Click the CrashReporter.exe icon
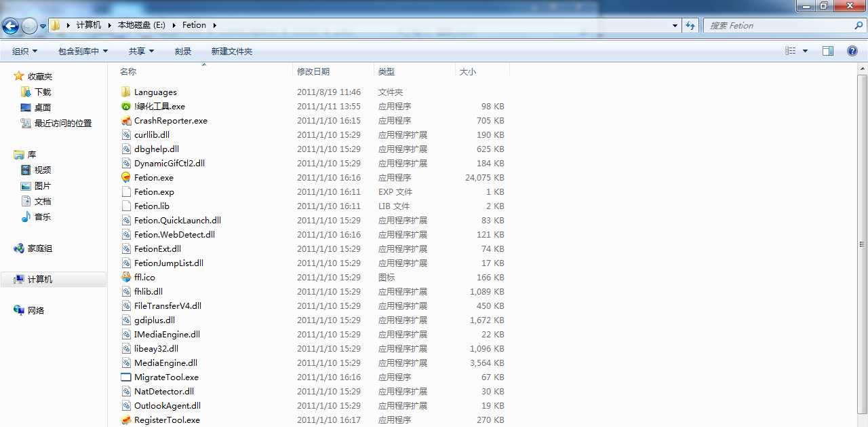The height and width of the screenshot is (427, 868). (125, 120)
